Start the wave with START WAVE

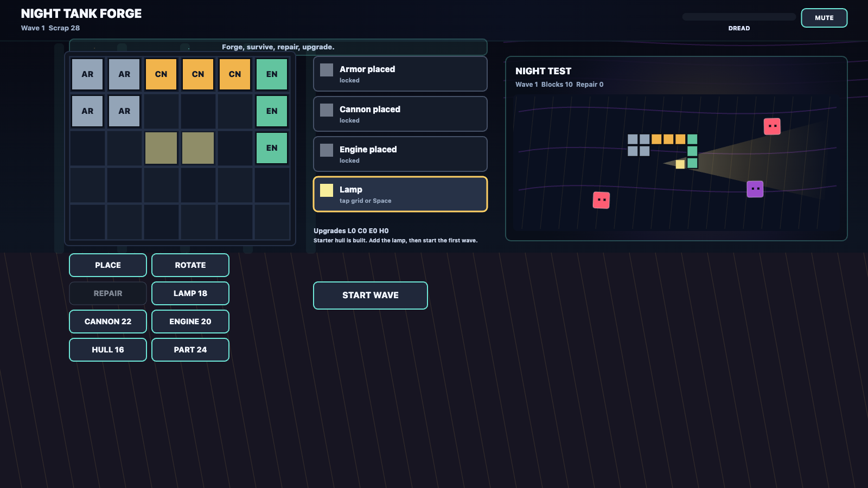(x=371, y=296)
